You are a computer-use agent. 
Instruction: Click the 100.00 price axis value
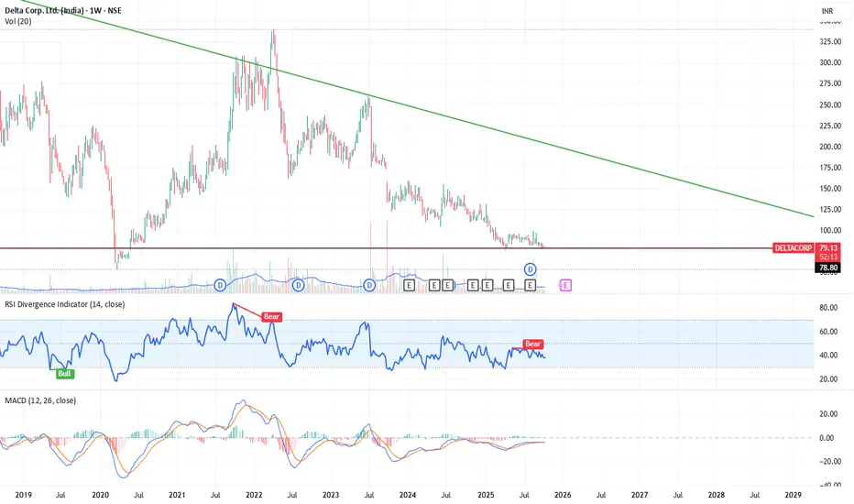click(830, 231)
